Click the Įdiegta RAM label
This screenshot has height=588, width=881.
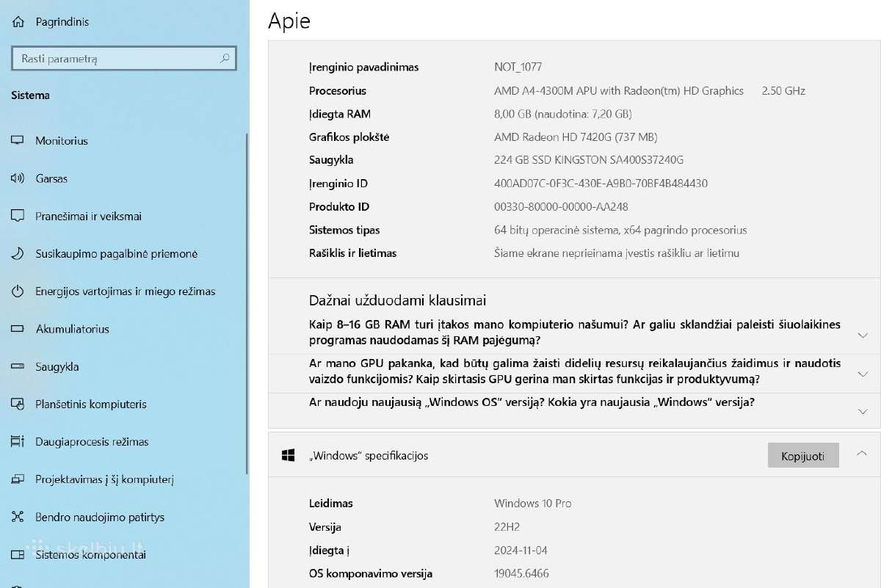(340, 114)
